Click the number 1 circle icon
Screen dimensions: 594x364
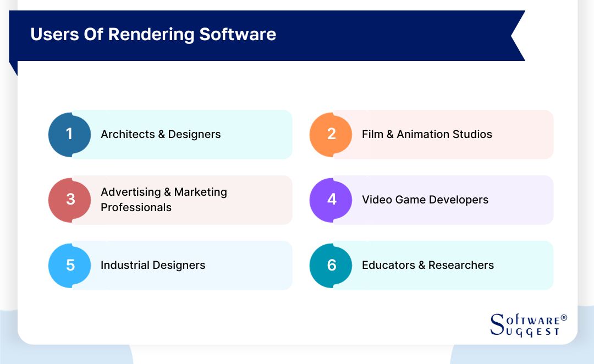click(x=69, y=134)
